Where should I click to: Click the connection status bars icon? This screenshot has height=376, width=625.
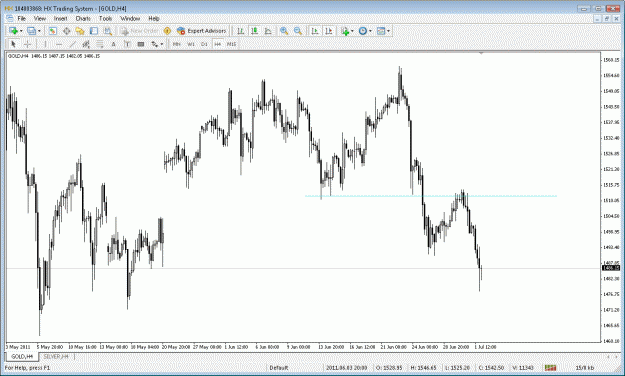pos(550,368)
